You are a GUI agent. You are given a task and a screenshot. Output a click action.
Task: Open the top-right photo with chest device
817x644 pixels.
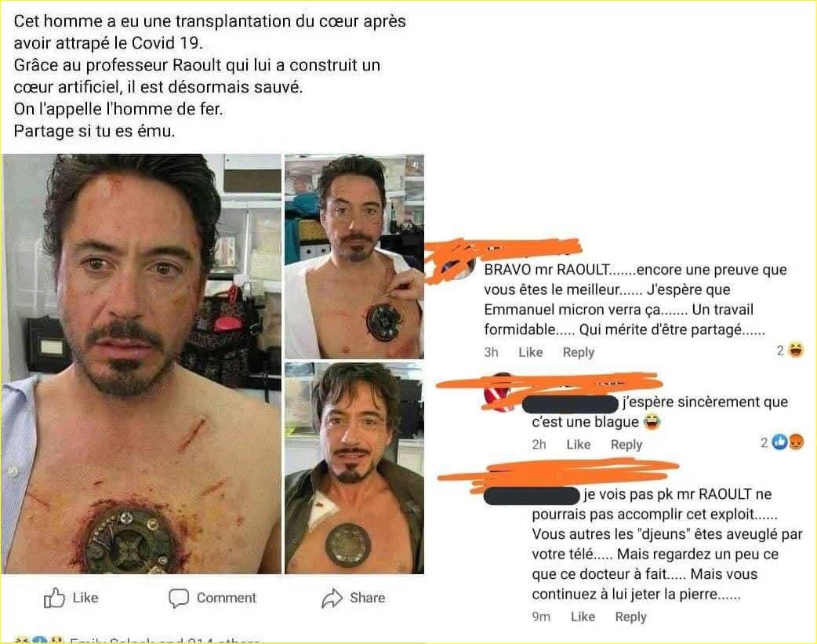pos(354,257)
